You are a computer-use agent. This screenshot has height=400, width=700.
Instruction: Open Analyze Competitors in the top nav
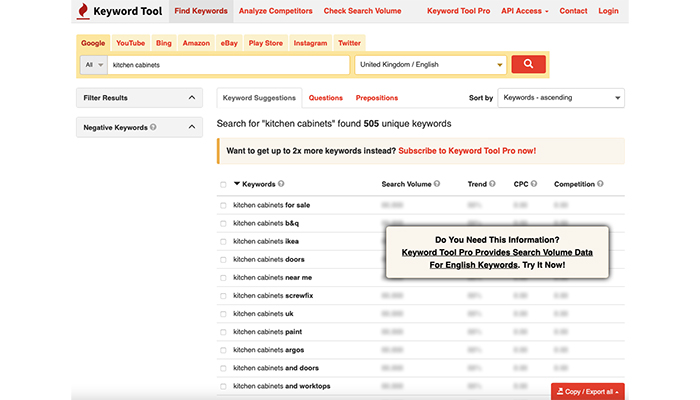coord(275,11)
